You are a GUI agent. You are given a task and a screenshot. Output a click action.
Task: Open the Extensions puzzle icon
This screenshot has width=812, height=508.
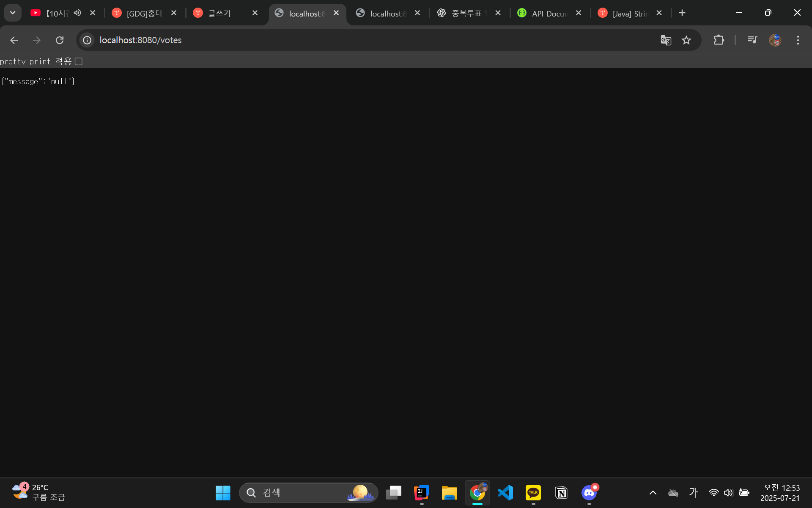(719, 40)
